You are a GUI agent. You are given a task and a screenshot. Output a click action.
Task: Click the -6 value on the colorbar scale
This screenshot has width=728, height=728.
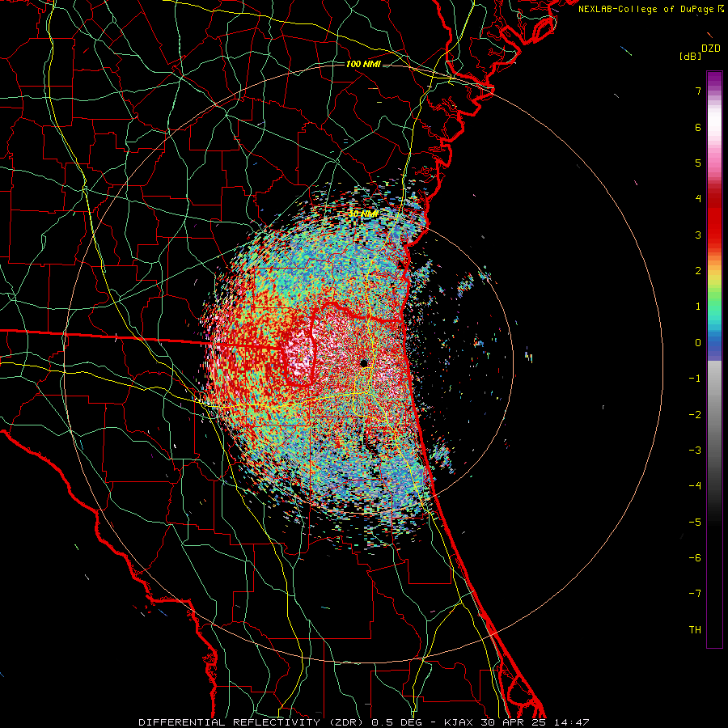[695, 558]
